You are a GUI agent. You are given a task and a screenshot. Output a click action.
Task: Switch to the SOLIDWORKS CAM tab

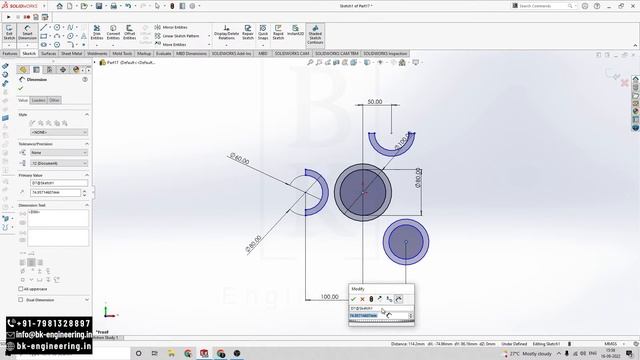[292, 53]
